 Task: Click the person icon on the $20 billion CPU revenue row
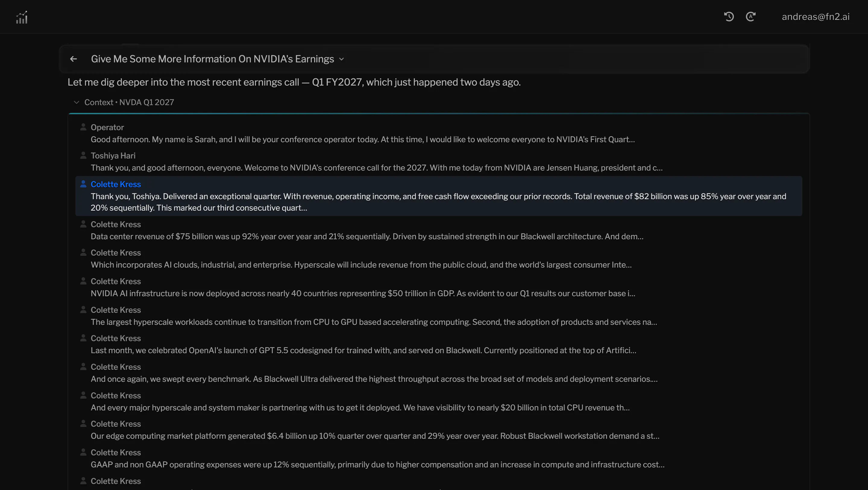83,395
